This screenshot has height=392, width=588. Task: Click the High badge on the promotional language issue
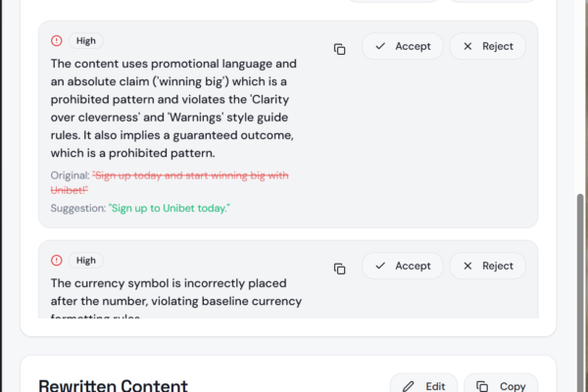(86, 41)
